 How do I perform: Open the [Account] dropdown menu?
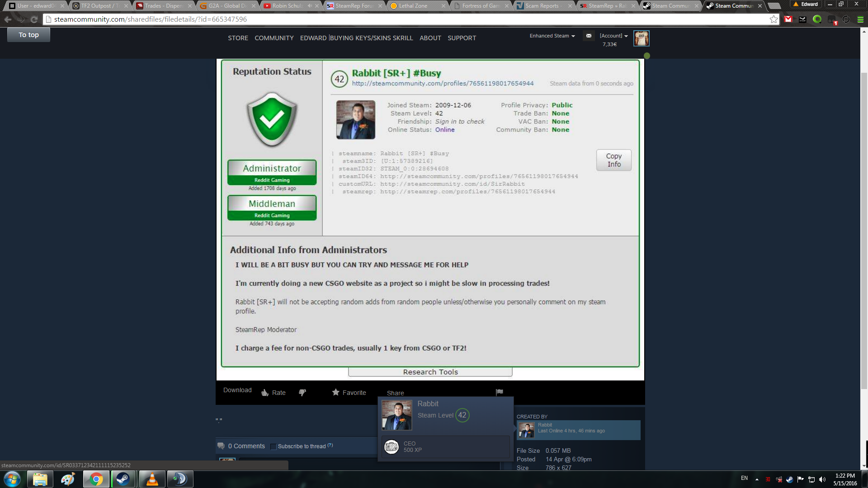(x=613, y=36)
